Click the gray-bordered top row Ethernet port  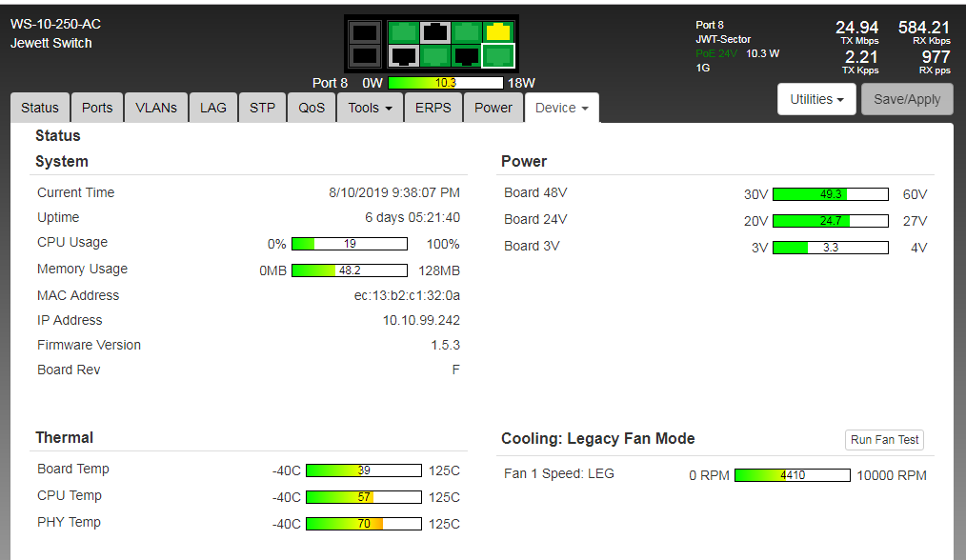(435, 31)
